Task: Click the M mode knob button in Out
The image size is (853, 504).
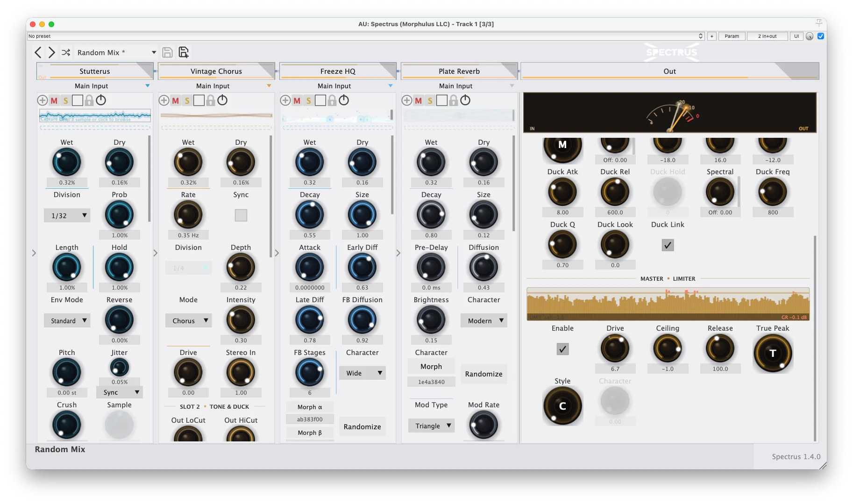Action: point(562,146)
